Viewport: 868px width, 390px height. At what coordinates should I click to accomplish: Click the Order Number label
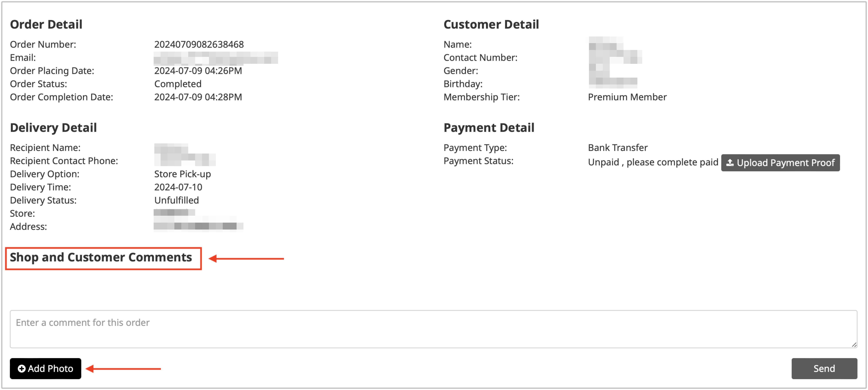click(43, 44)
